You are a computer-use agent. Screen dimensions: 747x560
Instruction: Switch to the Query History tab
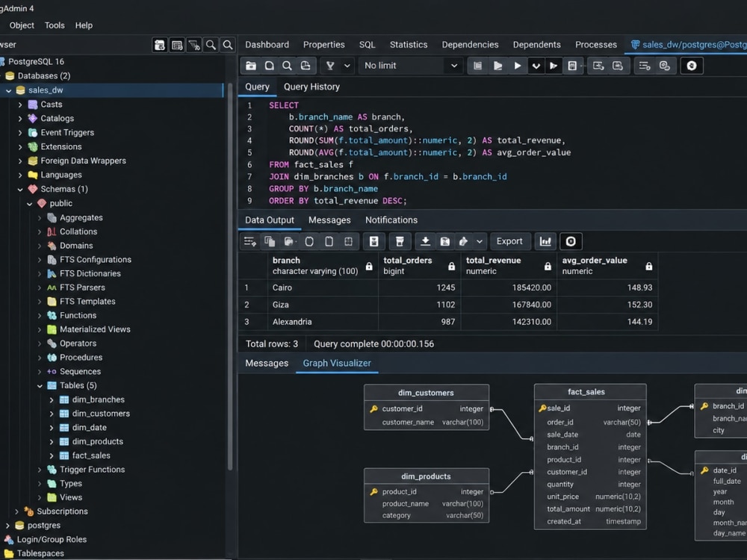[311, 87]
